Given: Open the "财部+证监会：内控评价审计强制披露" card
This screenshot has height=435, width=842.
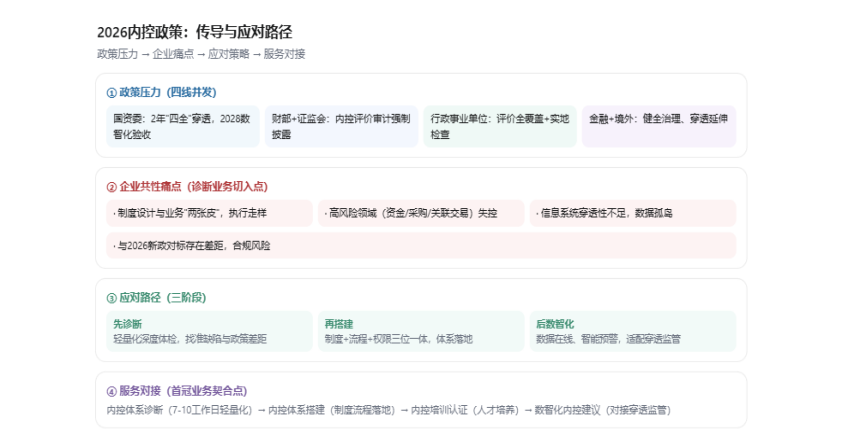Looking at the screenshot, I should click(342, 126).
